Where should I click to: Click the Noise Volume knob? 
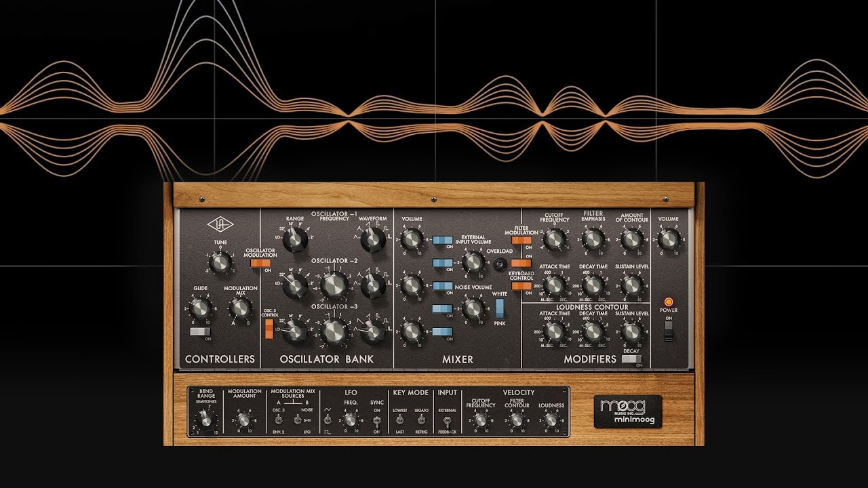(473, 309)
